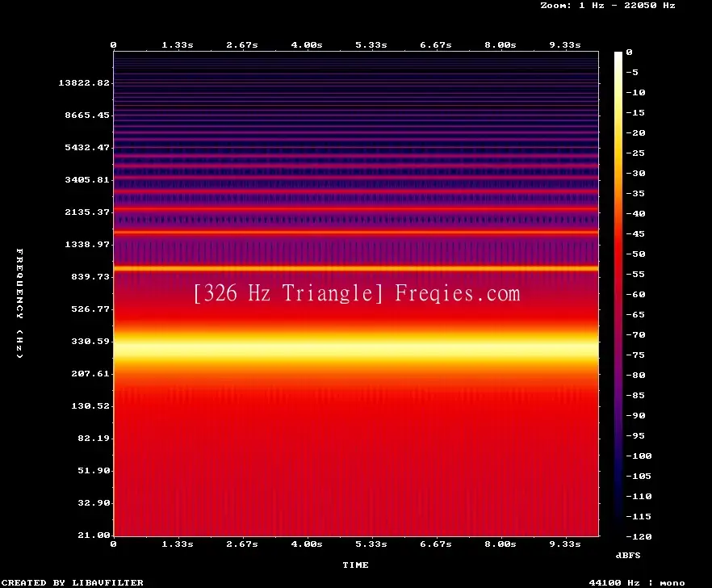Pick the 2135.37 frequency label
Screen dimensions: 712x588
[x=87, y=212]
